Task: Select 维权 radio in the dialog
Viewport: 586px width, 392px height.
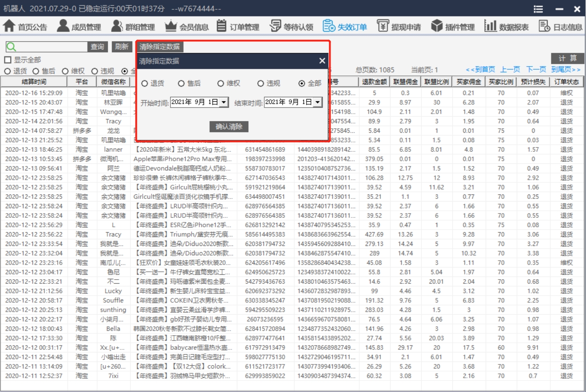Action: [x=221, y=83]
